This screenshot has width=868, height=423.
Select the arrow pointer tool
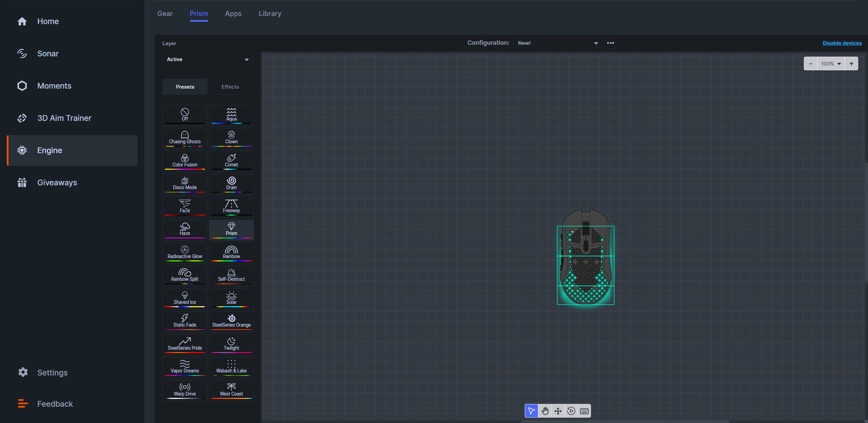point(532,411)
